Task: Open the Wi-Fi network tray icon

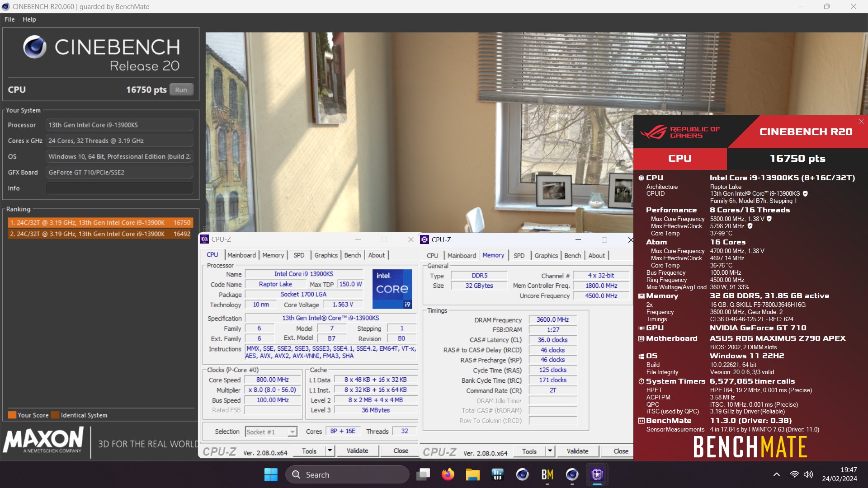Action: 794,474
